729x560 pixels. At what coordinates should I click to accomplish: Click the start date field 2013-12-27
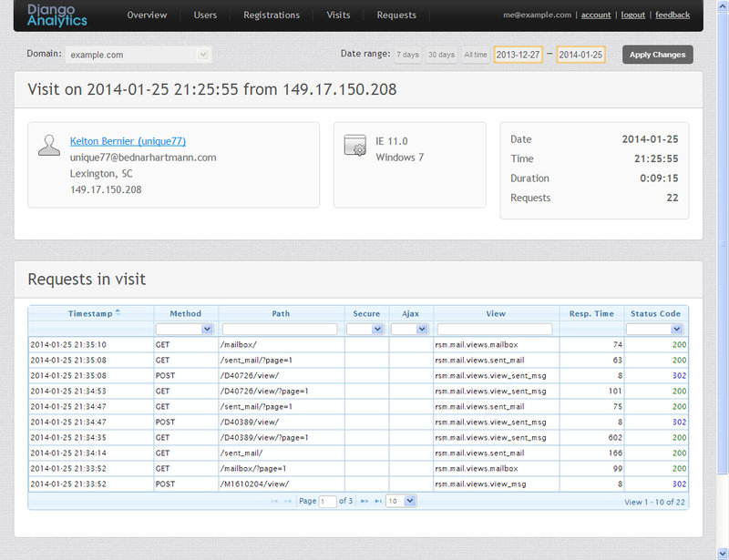[x=518, y=55]
